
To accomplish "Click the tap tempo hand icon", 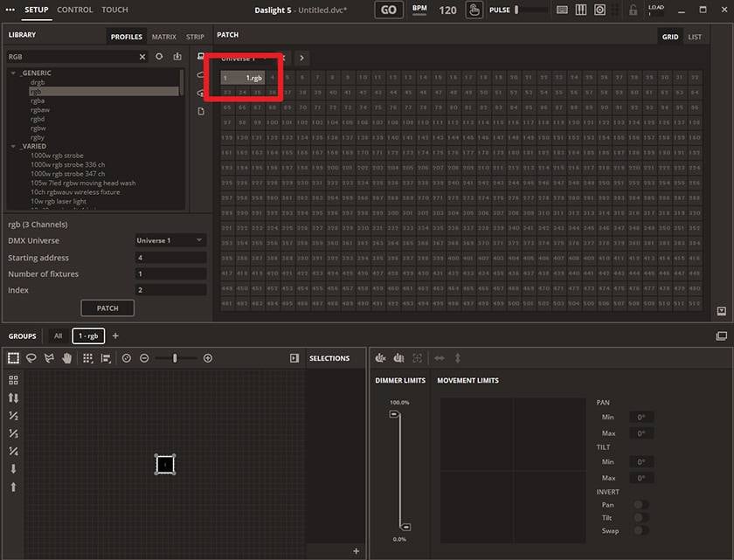I will [474, 10].
